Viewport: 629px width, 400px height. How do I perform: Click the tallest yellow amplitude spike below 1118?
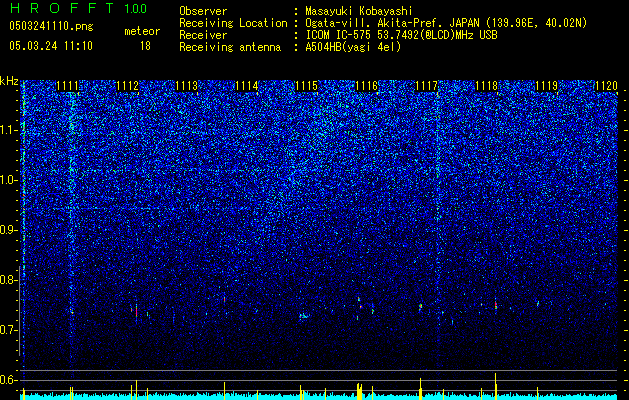tap(496, 386)
